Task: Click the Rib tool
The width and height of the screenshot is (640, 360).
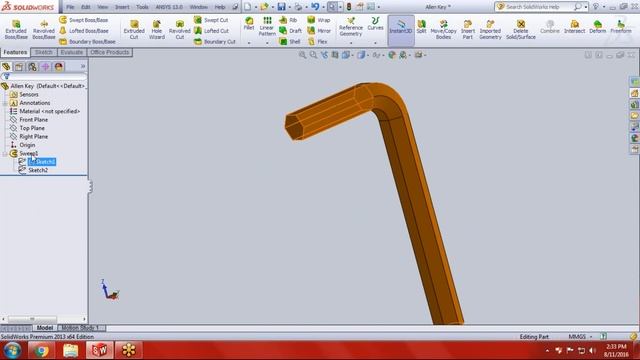Action: click(x=288, y=20)
